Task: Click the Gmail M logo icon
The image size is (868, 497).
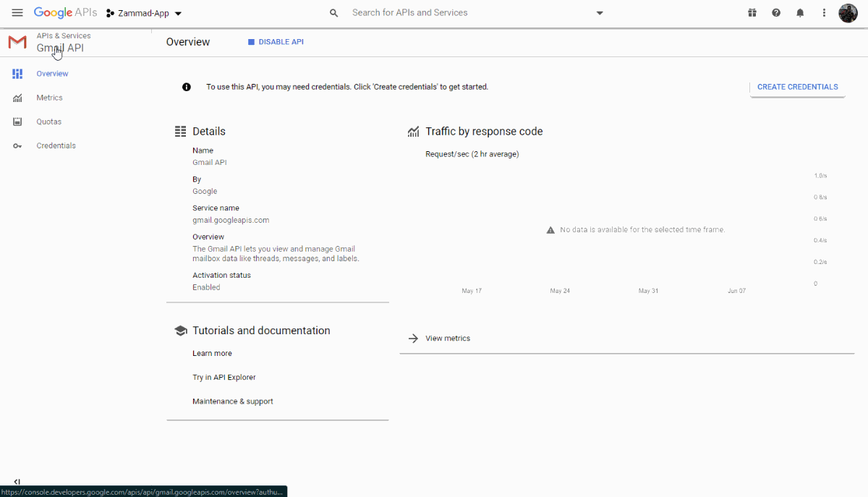Action: (x=17, y=42)
